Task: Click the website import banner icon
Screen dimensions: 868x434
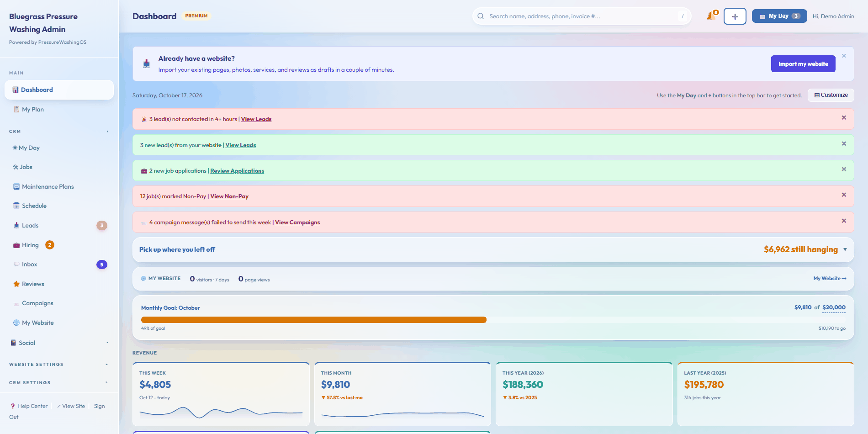Action: click(x=146, y=64)
